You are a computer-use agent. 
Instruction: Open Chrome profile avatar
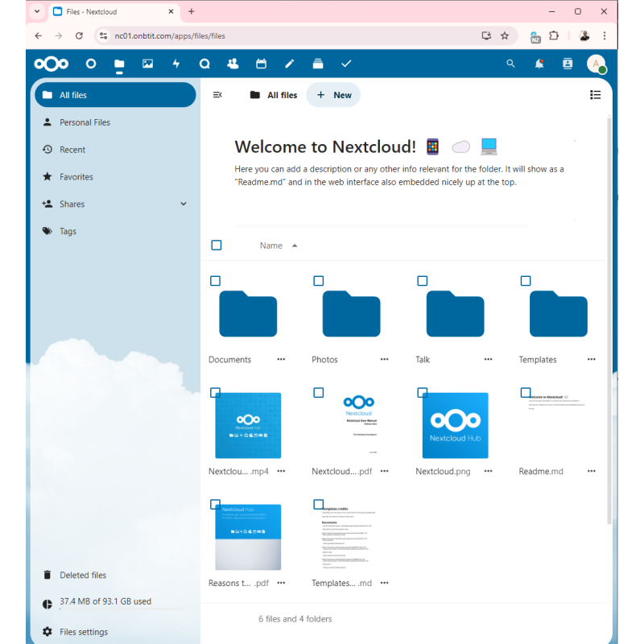(x=584, y=35)
